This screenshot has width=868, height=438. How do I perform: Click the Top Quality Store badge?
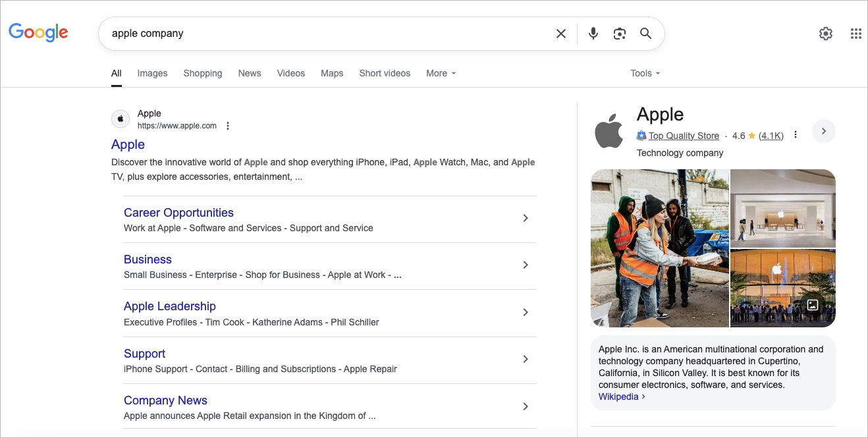[684, 135]
